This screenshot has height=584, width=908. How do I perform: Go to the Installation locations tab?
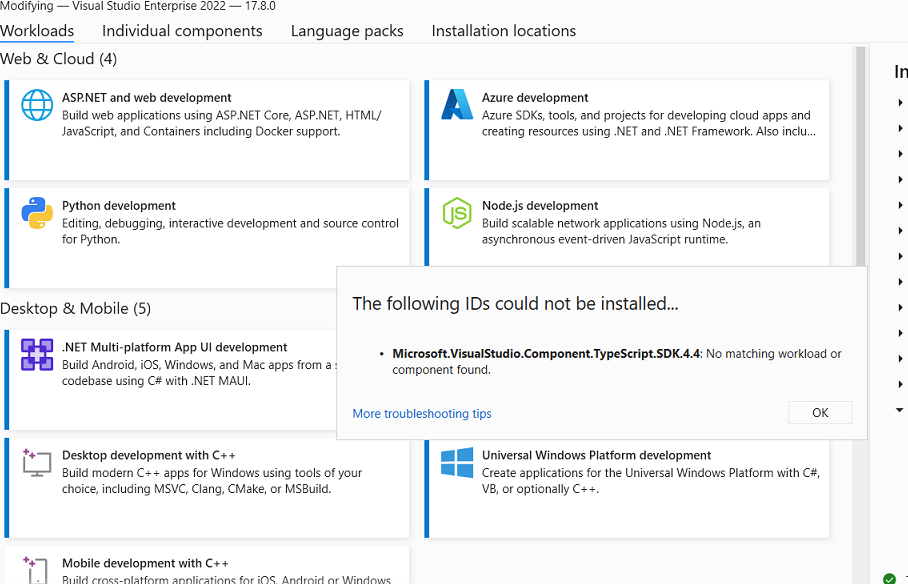click(x=503, y=31)
